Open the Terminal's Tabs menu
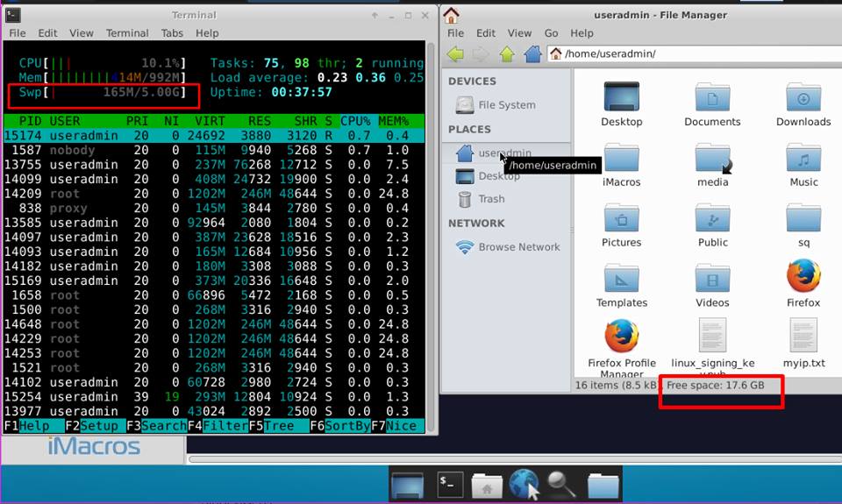Viewport: 842px width, 504px height. [172, 33]
